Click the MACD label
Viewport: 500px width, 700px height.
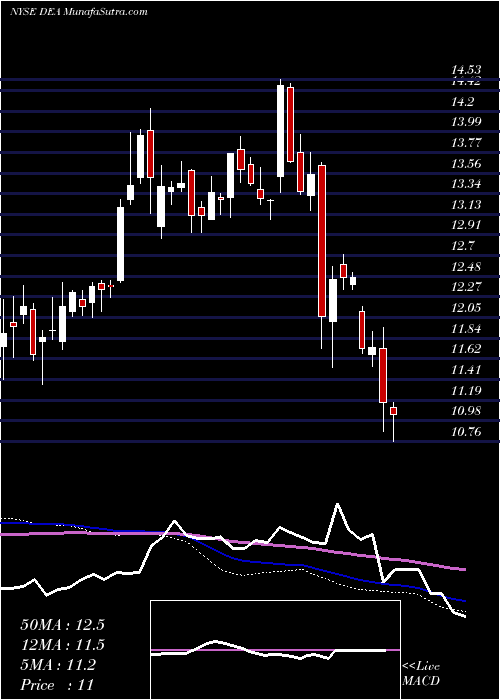click(421, 681)
